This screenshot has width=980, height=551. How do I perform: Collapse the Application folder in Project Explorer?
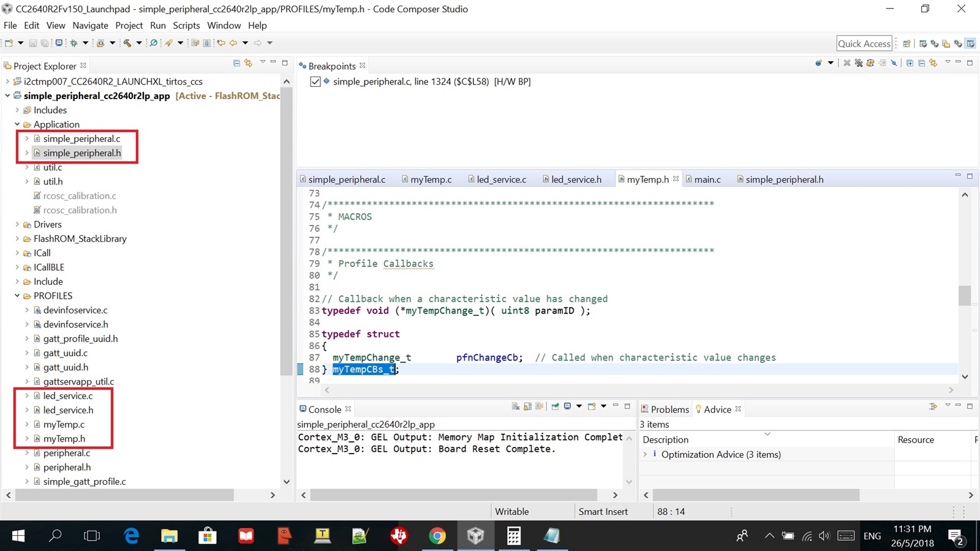tap(17, 124)
